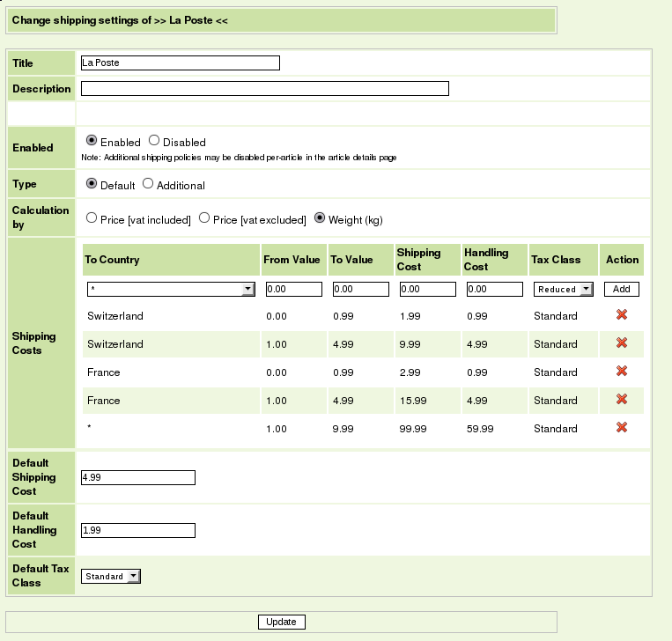Delete the Switzerland 0.00 to 0.99 shipping row
Image resolution: width=672 pixels, height=641 pixels.
[621, 315]
